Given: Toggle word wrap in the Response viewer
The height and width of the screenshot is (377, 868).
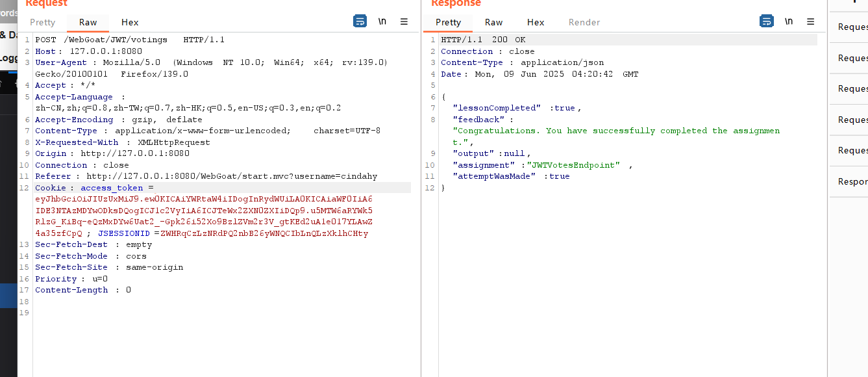Looking at the screenshot, I should point(766,21).
